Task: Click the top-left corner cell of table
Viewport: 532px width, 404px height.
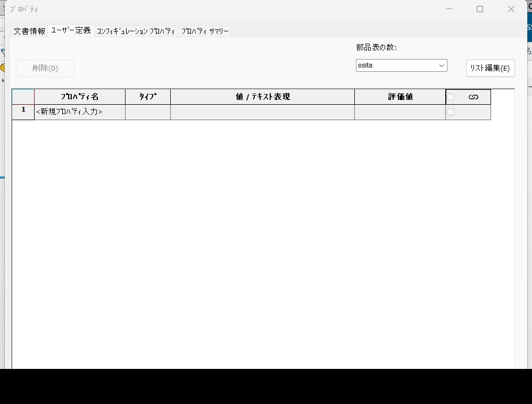Action: click(23, 97)
